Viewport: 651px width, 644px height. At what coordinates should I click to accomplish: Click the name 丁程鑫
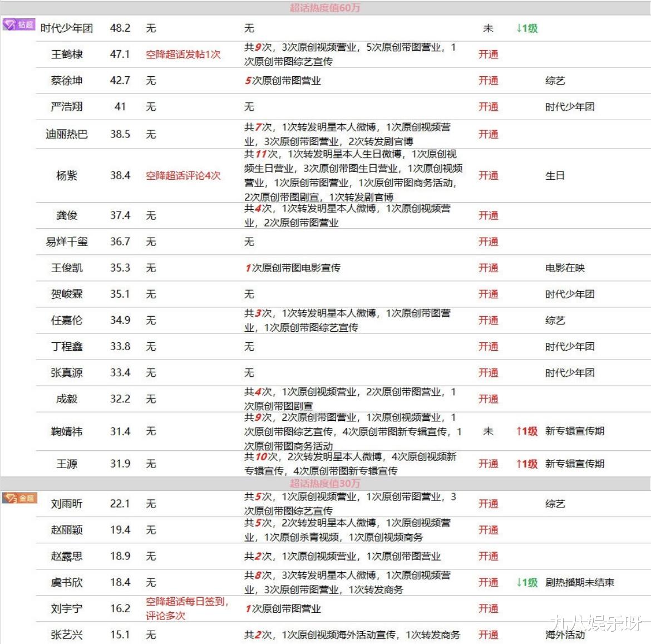tap(66, 346)
